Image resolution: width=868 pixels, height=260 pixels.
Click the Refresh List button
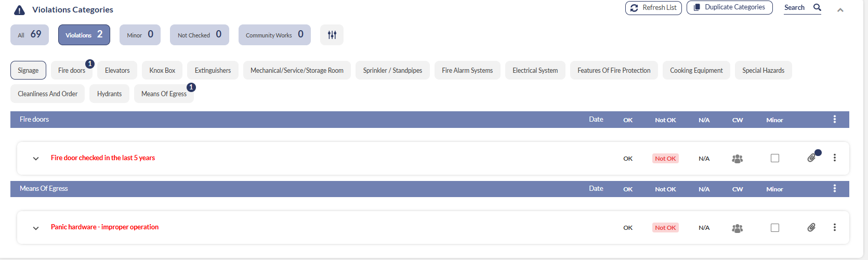[x=653, y=8]
